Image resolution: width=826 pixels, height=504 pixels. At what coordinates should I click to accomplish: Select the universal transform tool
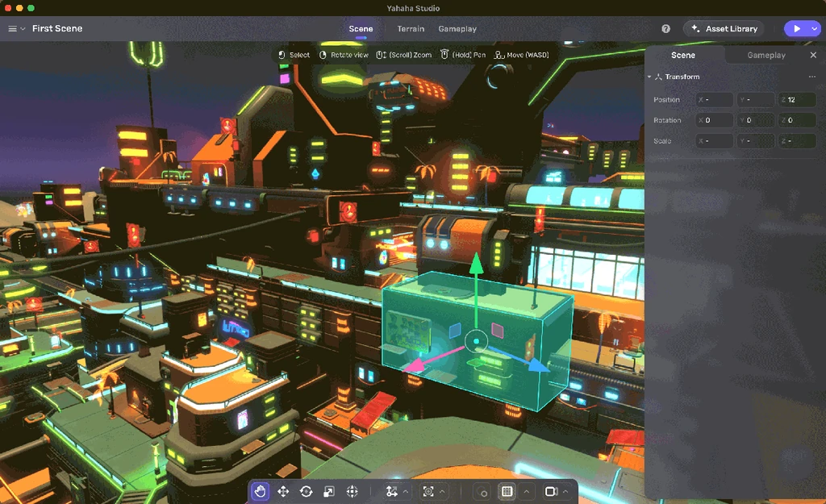[x=352, y=491]
